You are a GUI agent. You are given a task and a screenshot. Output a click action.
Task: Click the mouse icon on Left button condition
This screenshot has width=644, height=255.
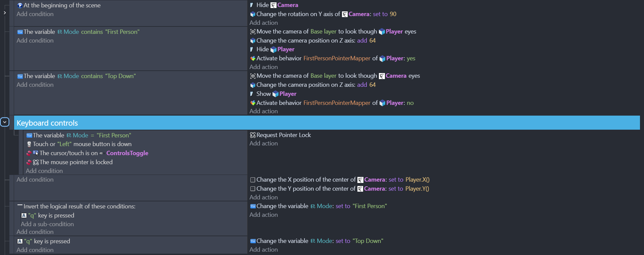[29, 144]
